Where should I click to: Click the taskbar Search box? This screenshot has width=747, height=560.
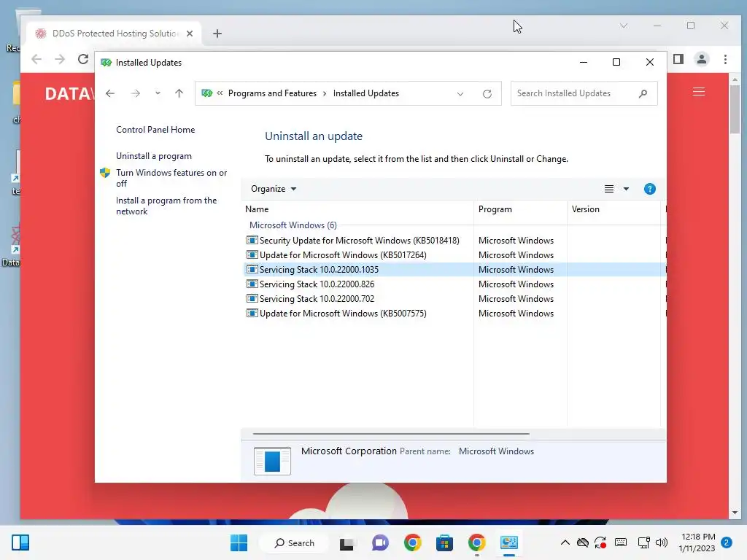pyautogui.click(x=294, y=542)
